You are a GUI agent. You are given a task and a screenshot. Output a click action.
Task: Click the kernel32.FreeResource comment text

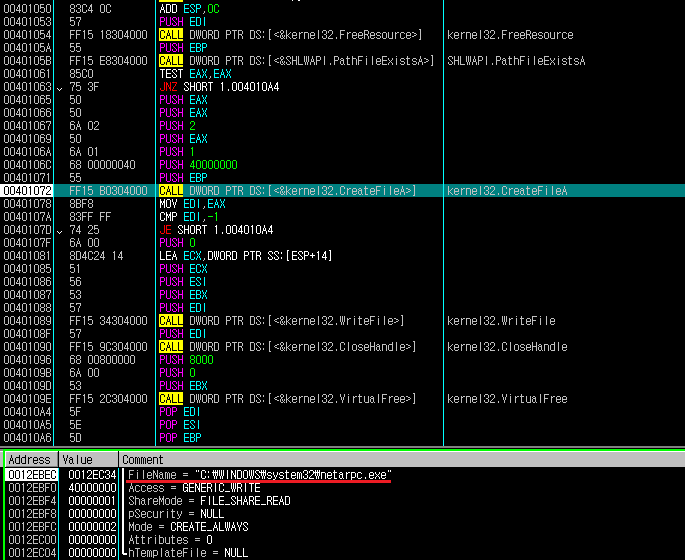click(510, 35)
